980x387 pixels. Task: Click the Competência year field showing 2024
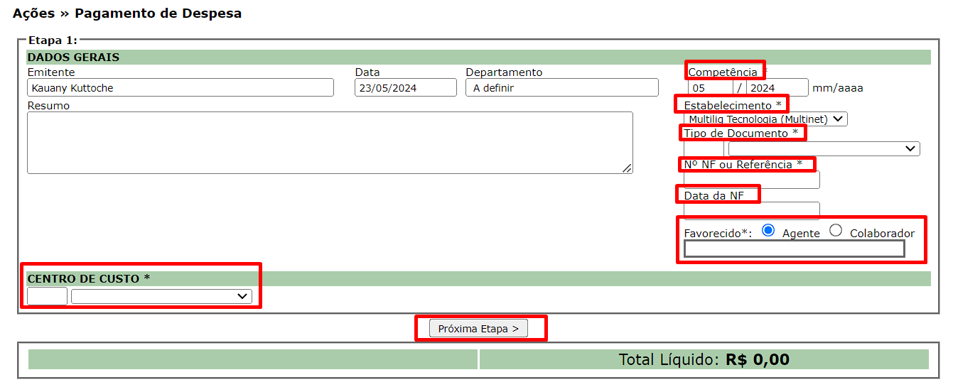[776, 88]
